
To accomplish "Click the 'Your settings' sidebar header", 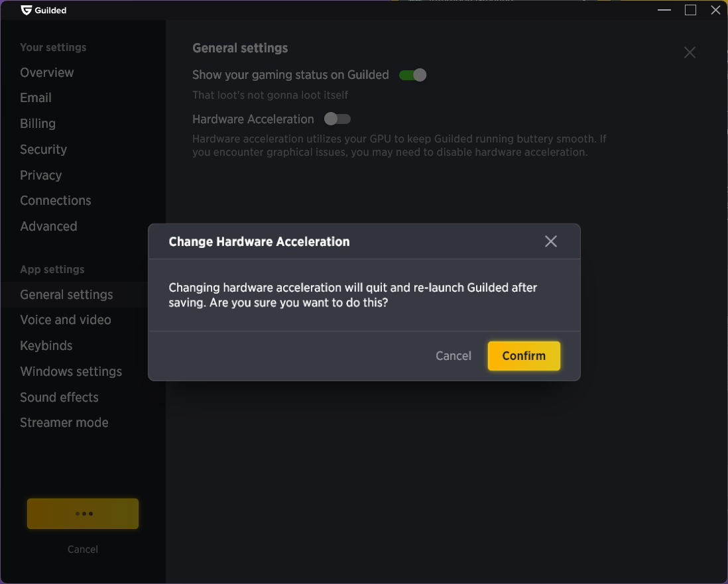I will pos(53,47).
